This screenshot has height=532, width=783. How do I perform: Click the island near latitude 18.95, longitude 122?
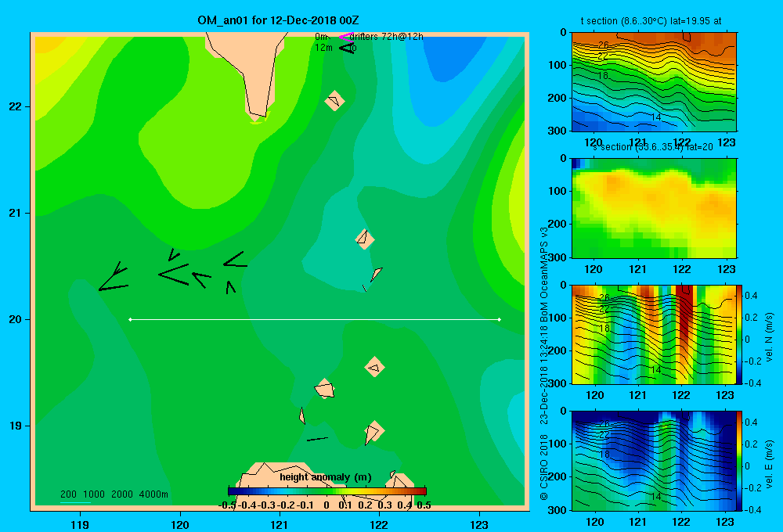pyautogui.click(x=374, y=431)
